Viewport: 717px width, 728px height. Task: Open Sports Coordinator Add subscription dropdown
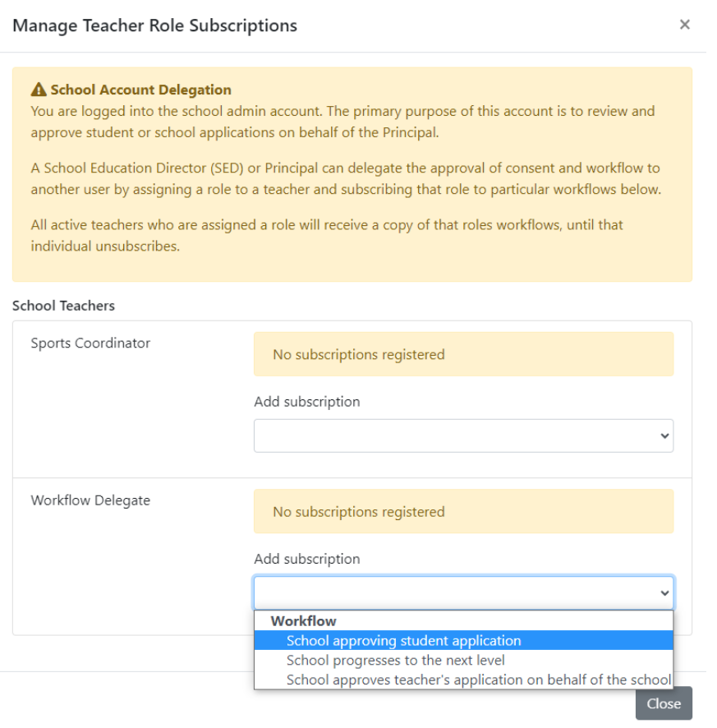click(x=463, y=435)
